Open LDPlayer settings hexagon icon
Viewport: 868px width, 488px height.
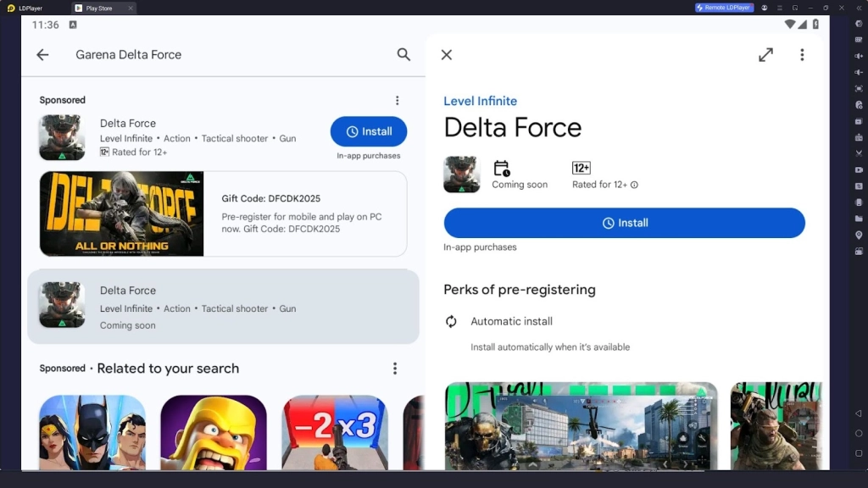[x=859, y=24]
